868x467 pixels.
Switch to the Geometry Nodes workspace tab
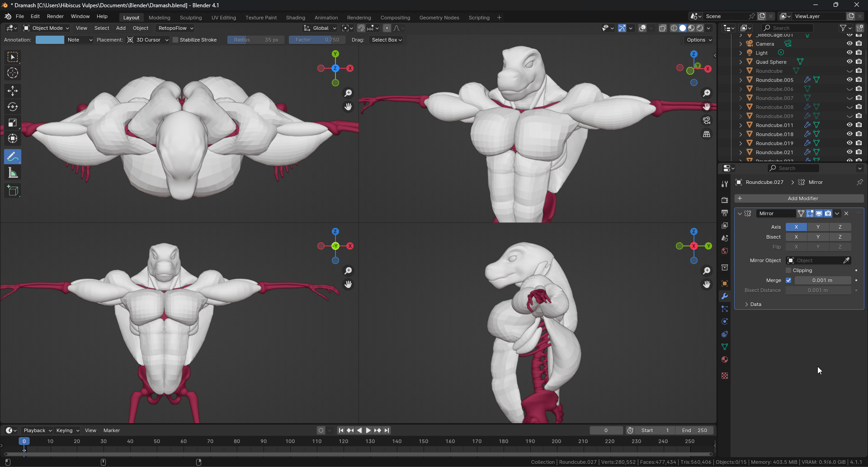[439, 18]
